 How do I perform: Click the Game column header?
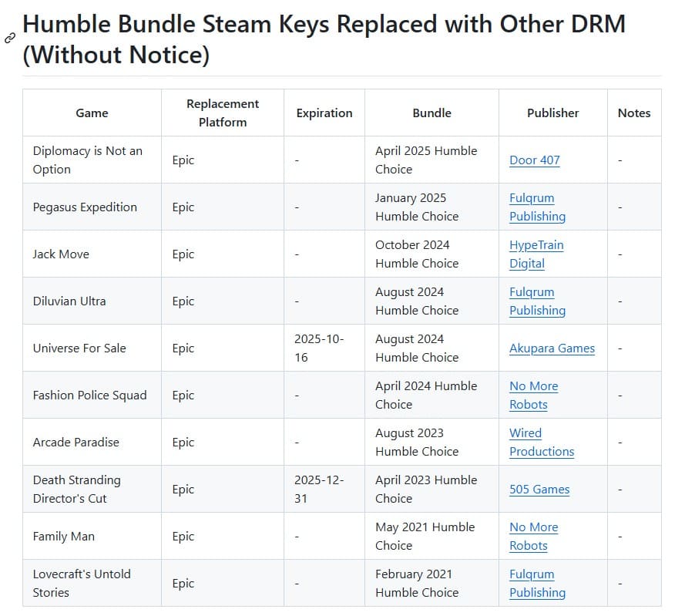[92, 113]
